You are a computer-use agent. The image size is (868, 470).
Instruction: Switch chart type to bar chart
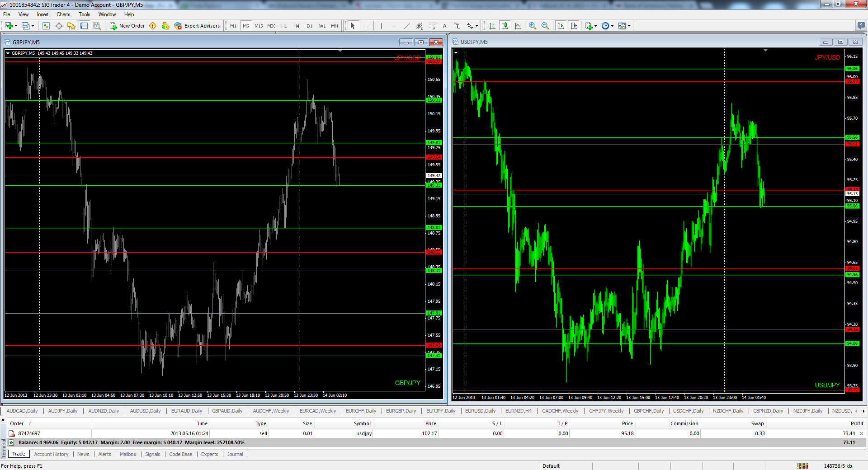coord(492,26)
